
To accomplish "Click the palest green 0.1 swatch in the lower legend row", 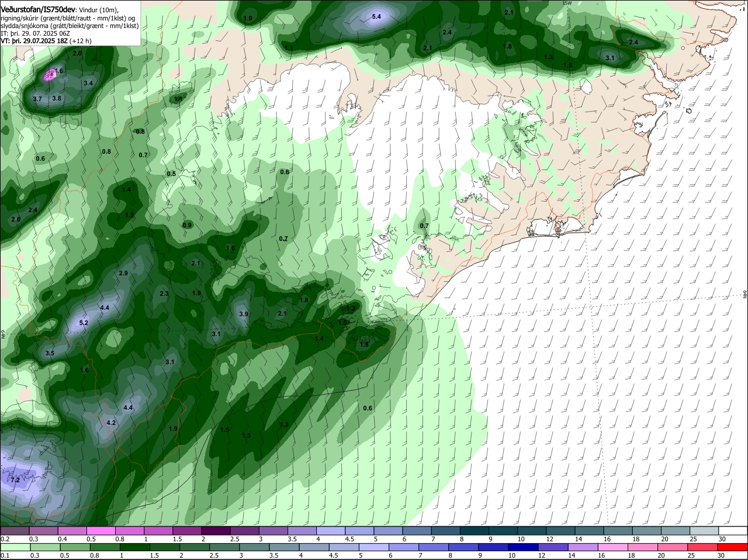I will pyautogui.click(x=15, y=547).
